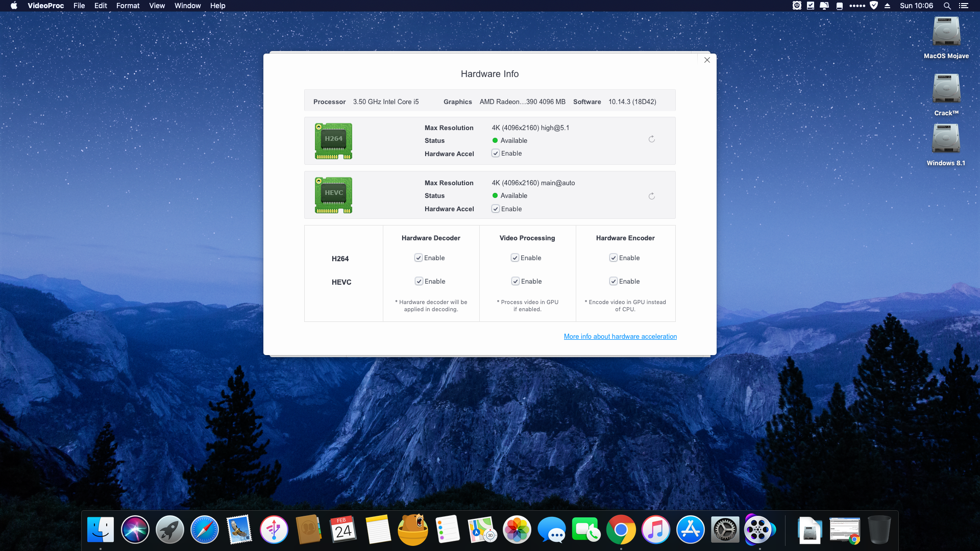This screenshot has width=980, height=551.
Task: Open System Preferences from the dock
Action: [725, 530]
